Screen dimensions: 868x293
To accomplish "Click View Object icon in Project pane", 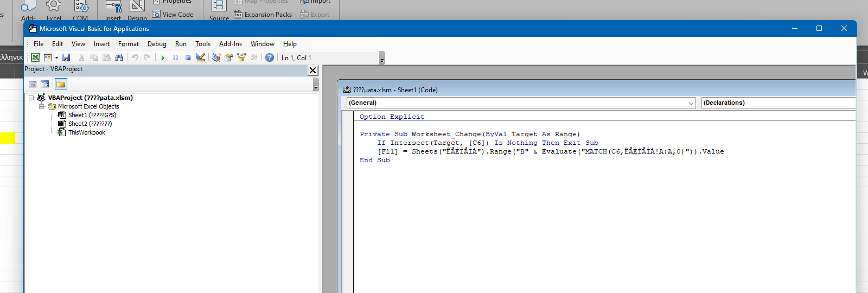I will tap(45, 84).
